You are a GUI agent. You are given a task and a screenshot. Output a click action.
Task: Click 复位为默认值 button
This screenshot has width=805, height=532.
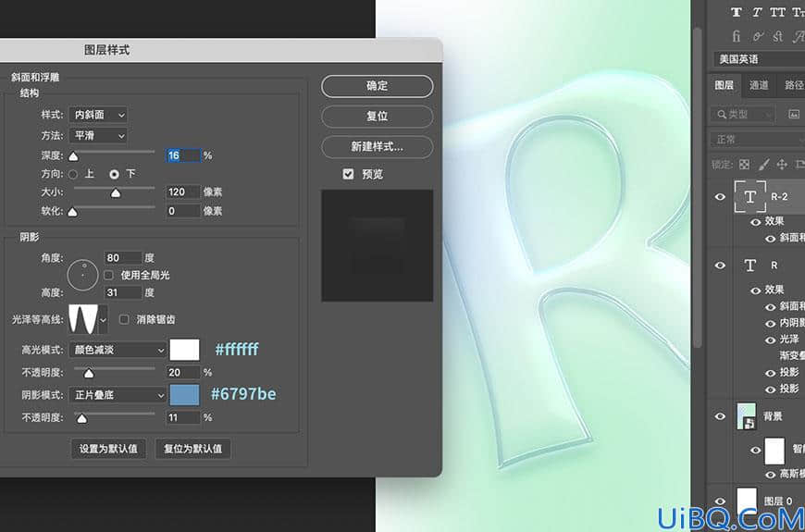coord(193,449)
